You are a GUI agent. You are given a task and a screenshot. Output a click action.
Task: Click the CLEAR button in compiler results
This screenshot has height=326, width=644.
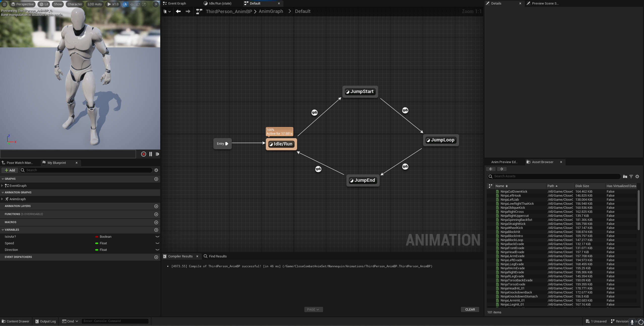(470, 309)
